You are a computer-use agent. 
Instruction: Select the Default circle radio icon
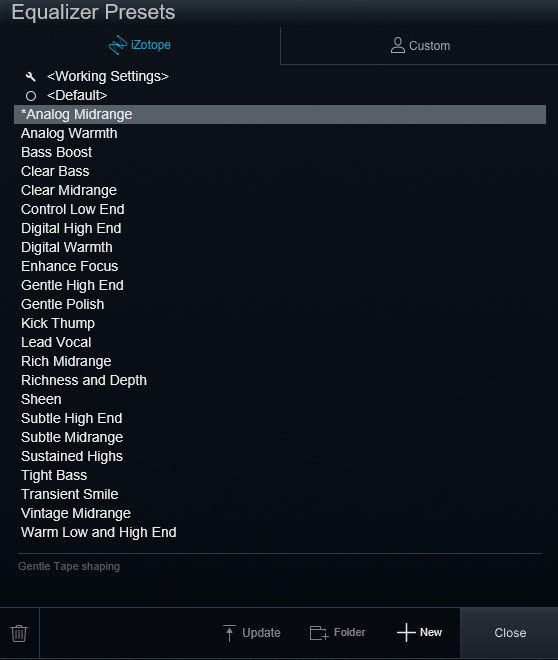[31, 96]
